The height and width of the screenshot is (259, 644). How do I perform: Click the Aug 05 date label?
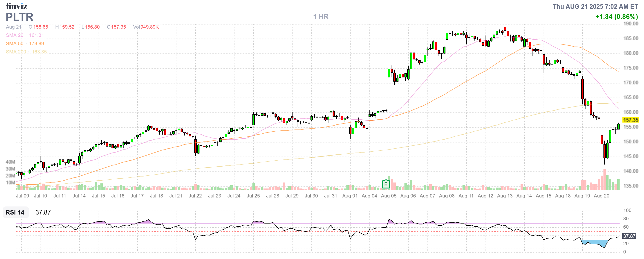click(x=389, y=196)
